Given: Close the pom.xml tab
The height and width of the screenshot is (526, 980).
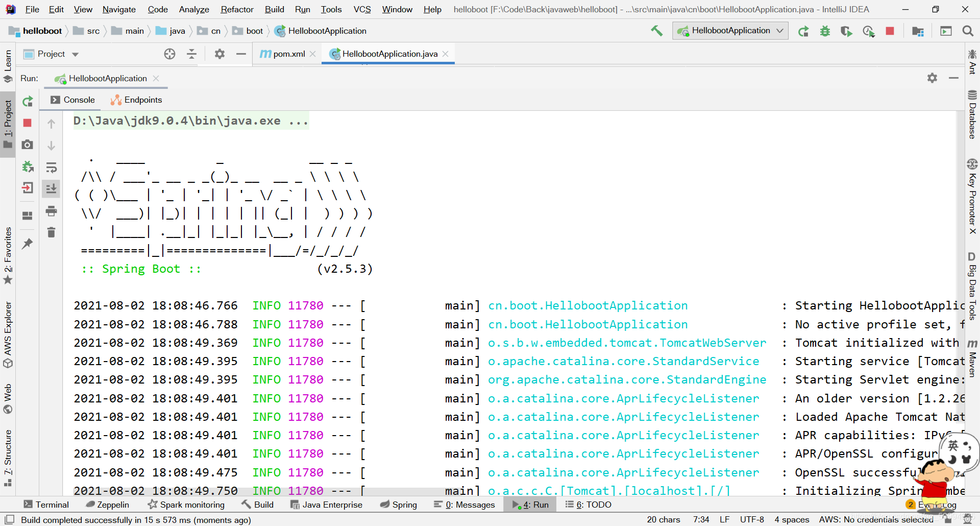Looking at the screenshot, I should [x=312, y=54].
